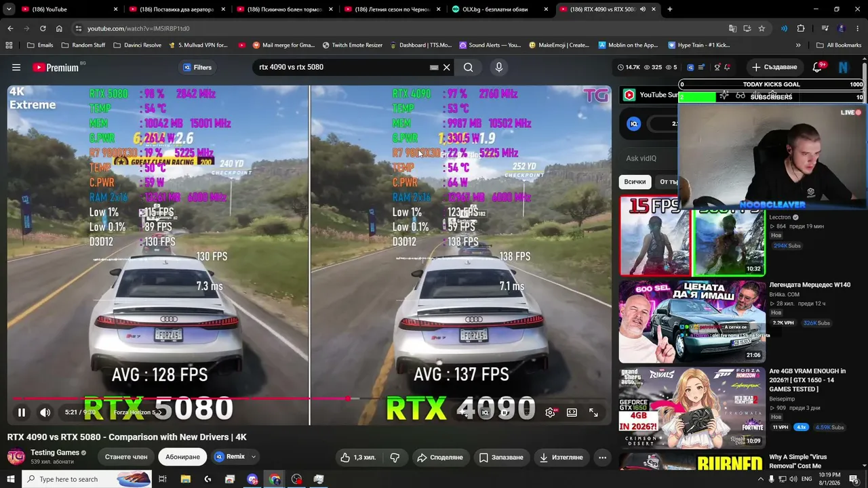The image size is (868, 488).
Task: Open Task View on the taskbar
Action: [163, 479]
